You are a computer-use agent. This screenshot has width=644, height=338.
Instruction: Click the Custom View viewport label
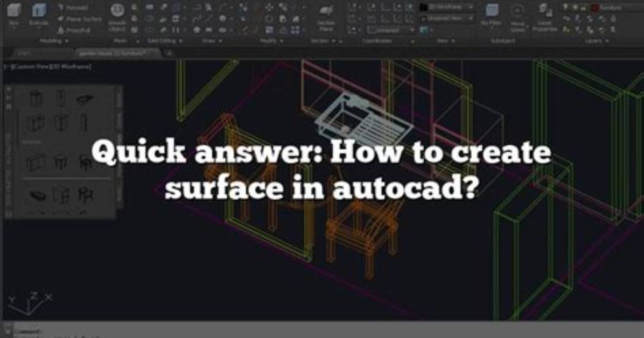(x=29, y=67)
